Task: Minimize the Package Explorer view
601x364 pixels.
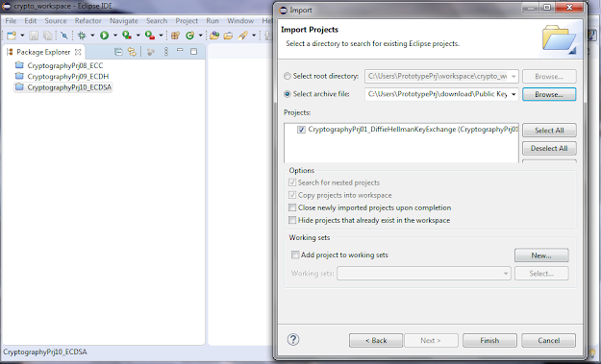Action: click(x=180, y=51)
